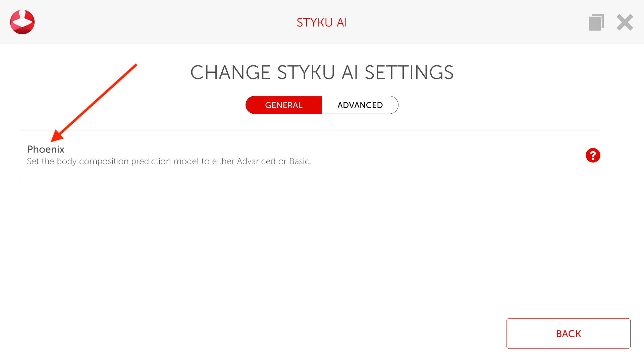Switch to the ADVANCED tab
This screenshot has width=644, height=362.
pos(360,105)
